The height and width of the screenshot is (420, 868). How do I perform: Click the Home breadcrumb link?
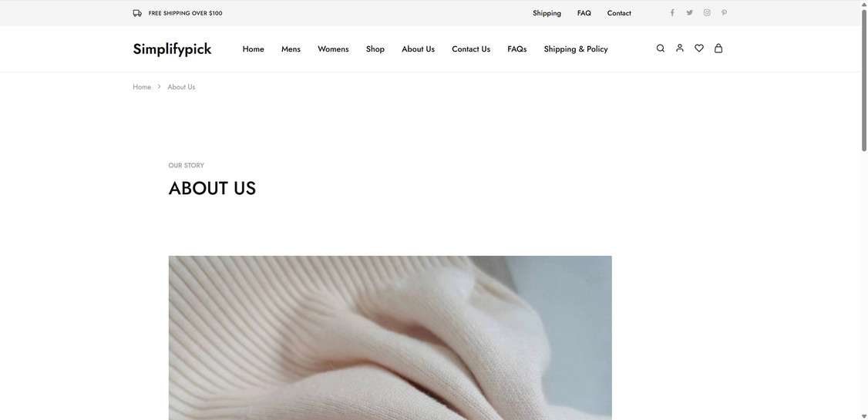pyautogui.click(x=142, y=87)
